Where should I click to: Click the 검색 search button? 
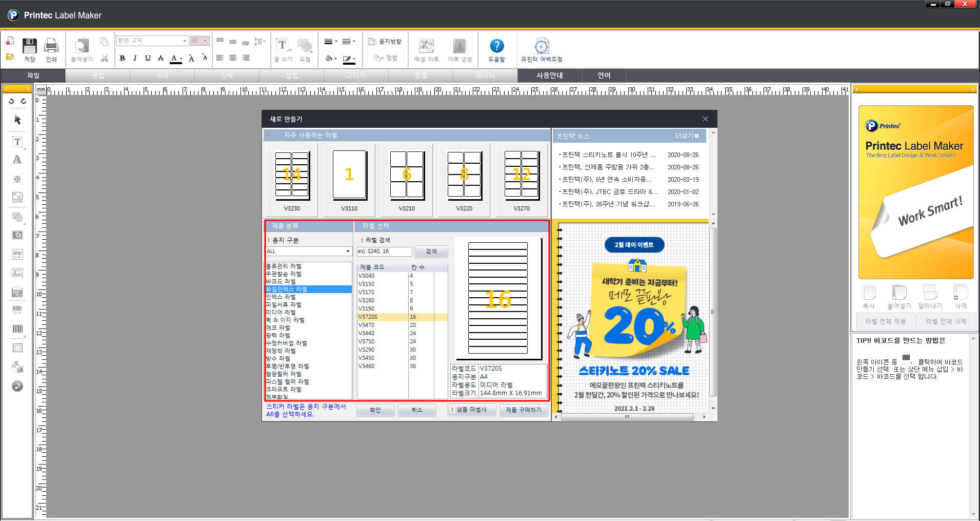431,252
